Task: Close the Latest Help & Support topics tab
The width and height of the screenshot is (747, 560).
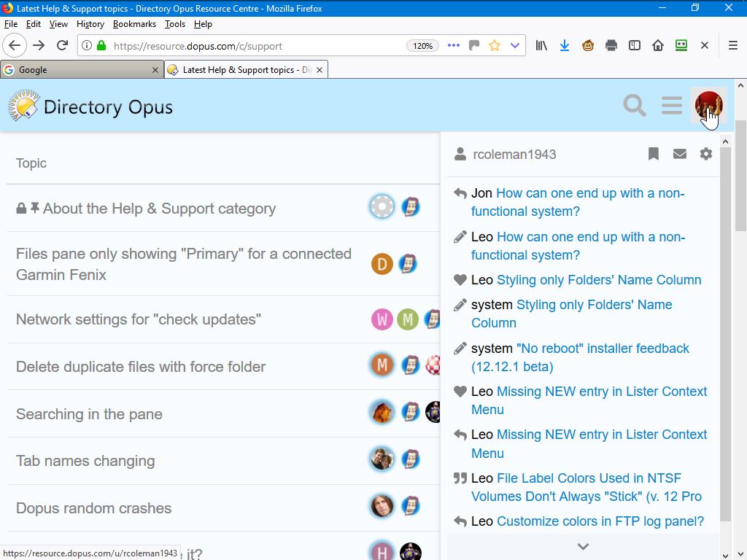Action: 320,70
